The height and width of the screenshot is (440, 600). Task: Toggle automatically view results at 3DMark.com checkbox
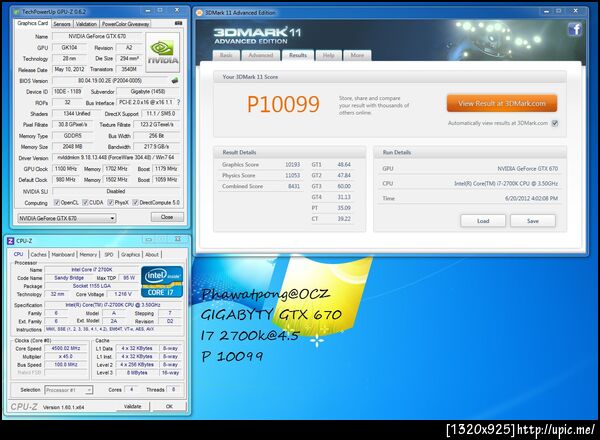click(x=555, y=123)
